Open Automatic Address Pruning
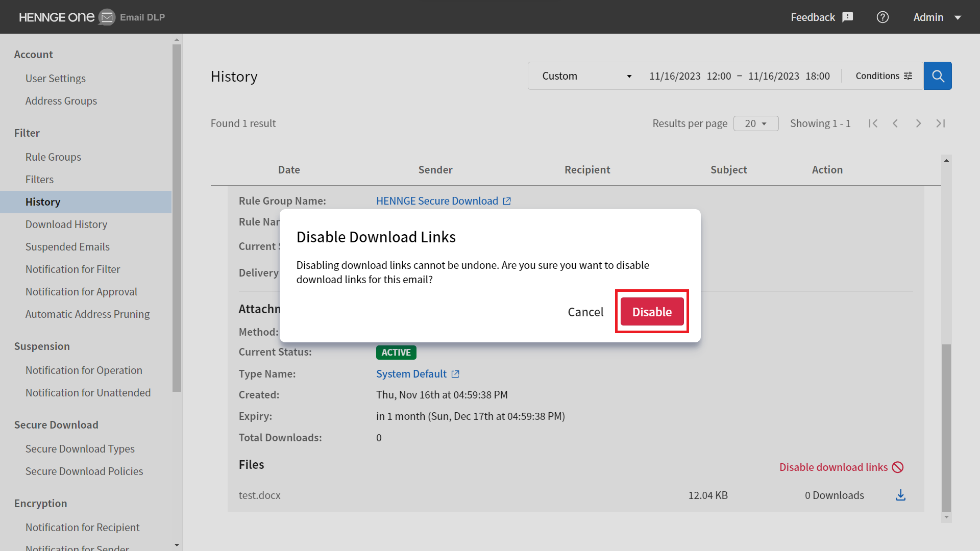This screenshot has width=980, height=551. tap(87, 314)
